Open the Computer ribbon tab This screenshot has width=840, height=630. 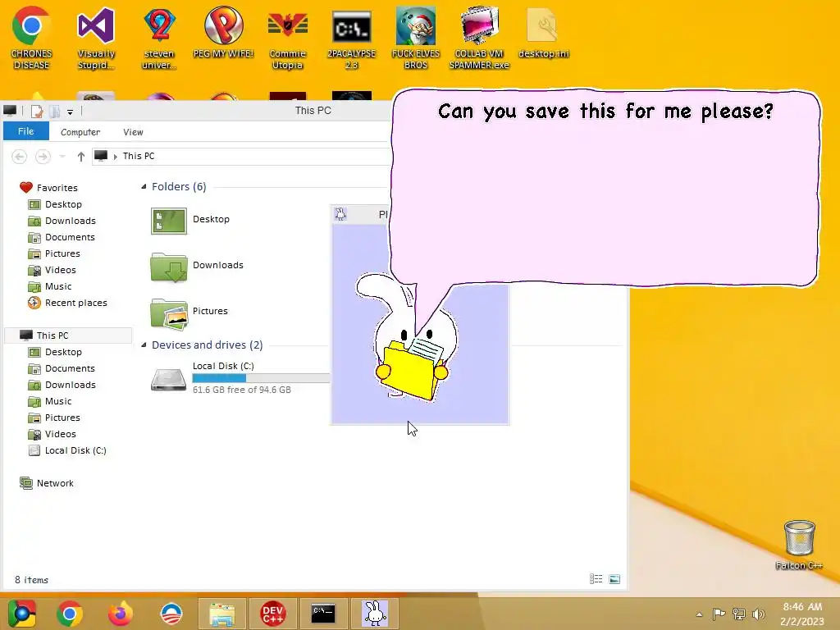(x=80, y=132)
